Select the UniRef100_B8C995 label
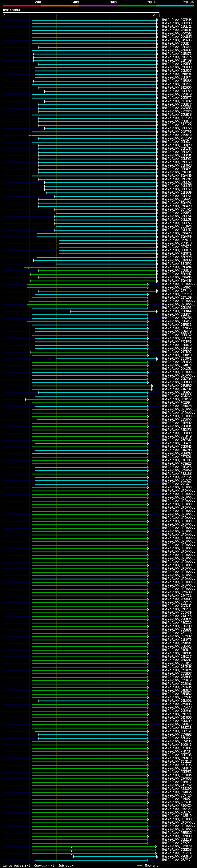The image size is (197, 868). (176, 257)
